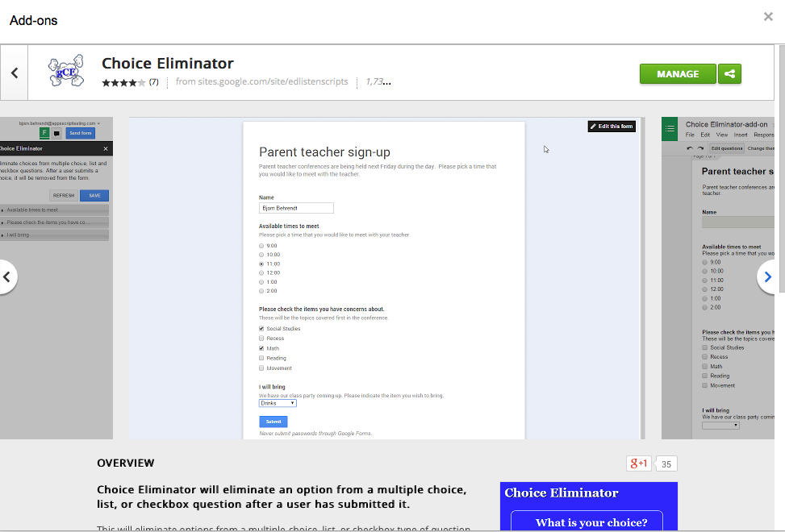This screenshot has width=785, height=532.
Task: Click green form icon in left screenshot
Action: pyautogui.click(x=44, y=133)
